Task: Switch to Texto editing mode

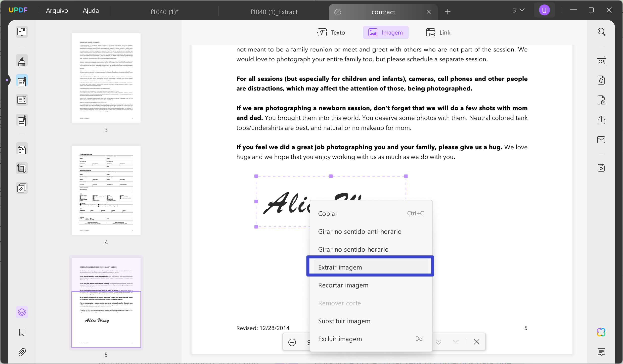Action: coord(331,33)
